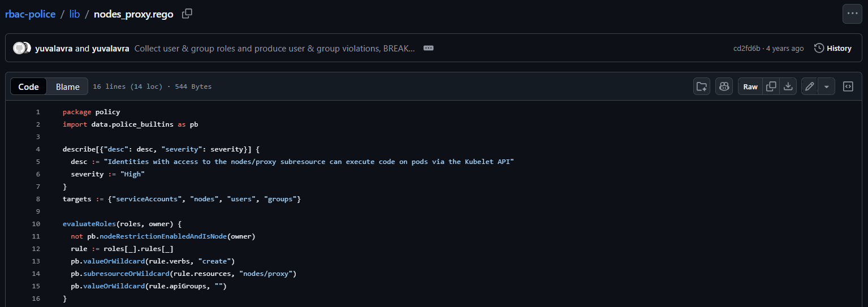Open the symbols panel icon
This screenshot has width=868, height=307.
(848, 87)
